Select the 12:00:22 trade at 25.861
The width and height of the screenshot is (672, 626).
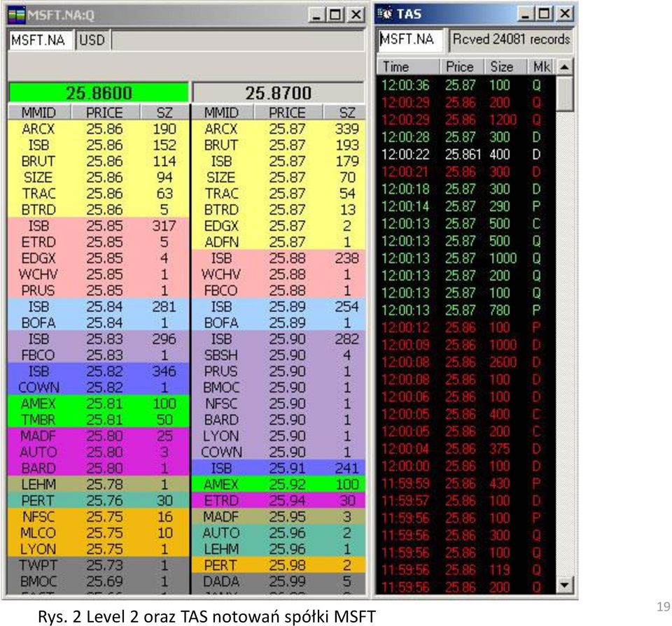[x=466, y=155]
